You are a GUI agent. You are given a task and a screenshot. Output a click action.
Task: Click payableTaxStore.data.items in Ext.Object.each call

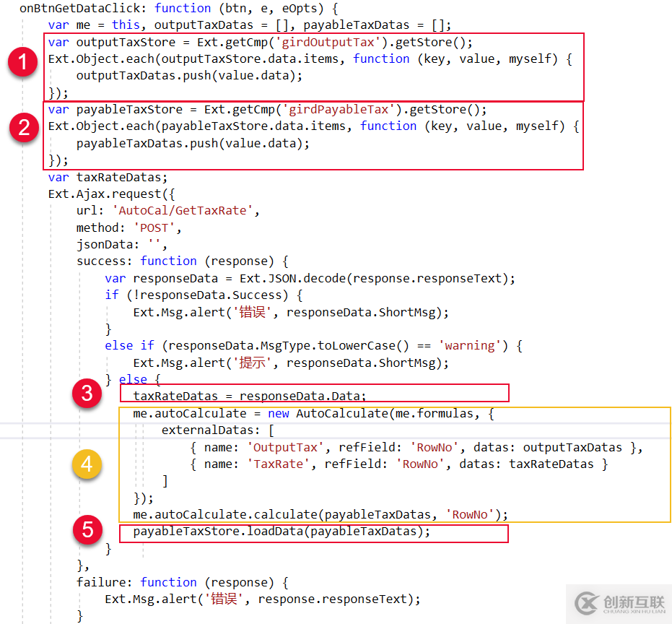pyautogui.click(x=253, y=126)
